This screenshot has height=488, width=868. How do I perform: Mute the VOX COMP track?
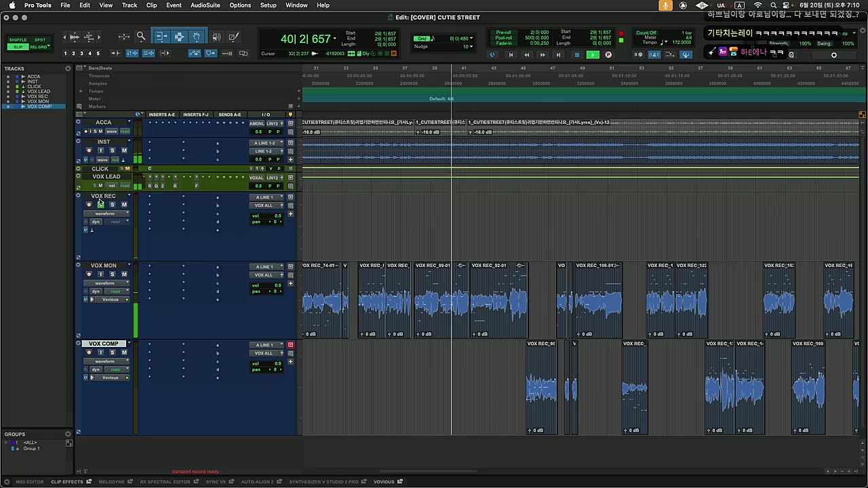124,352
